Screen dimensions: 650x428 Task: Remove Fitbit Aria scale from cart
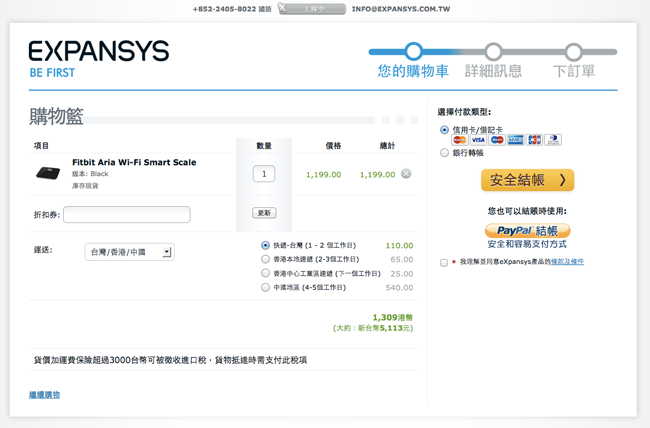coord(406,174)
